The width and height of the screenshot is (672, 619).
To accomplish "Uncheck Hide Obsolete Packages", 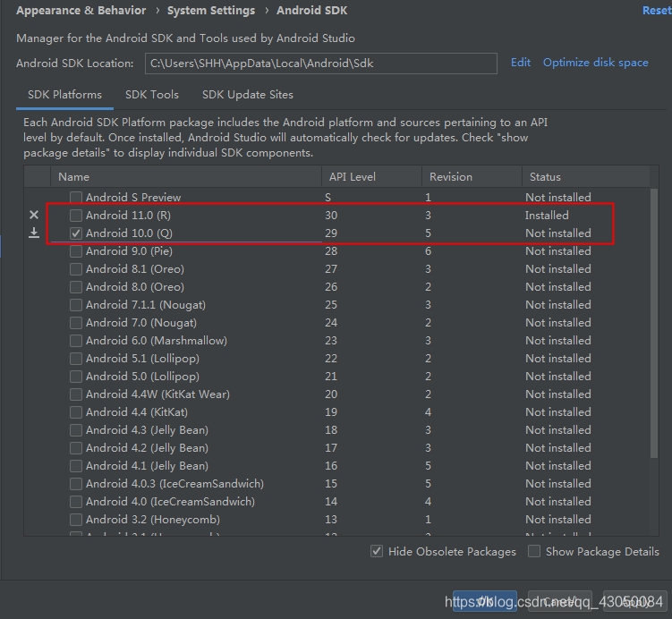I will (x=377, y=551).
